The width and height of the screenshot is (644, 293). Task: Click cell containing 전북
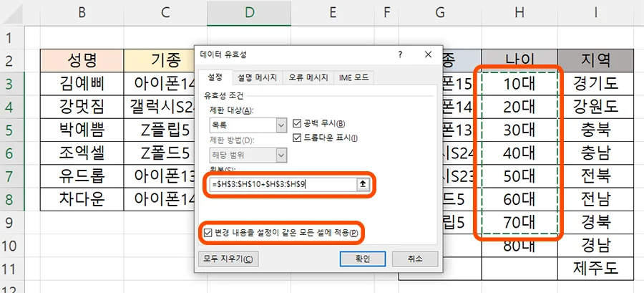595,176
